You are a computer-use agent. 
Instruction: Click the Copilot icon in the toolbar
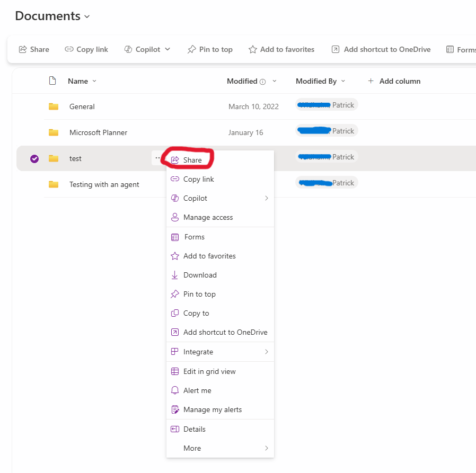(x=128, y=49)
